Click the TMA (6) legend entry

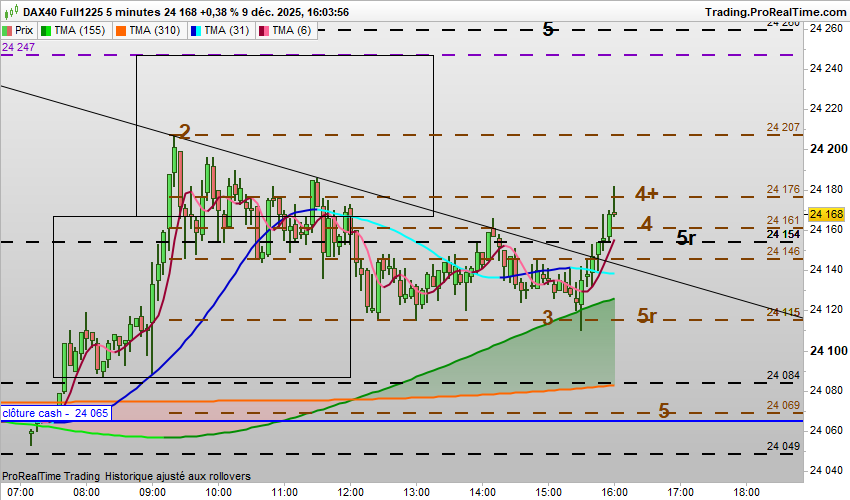pyautogui.click(x=286, y=30)
